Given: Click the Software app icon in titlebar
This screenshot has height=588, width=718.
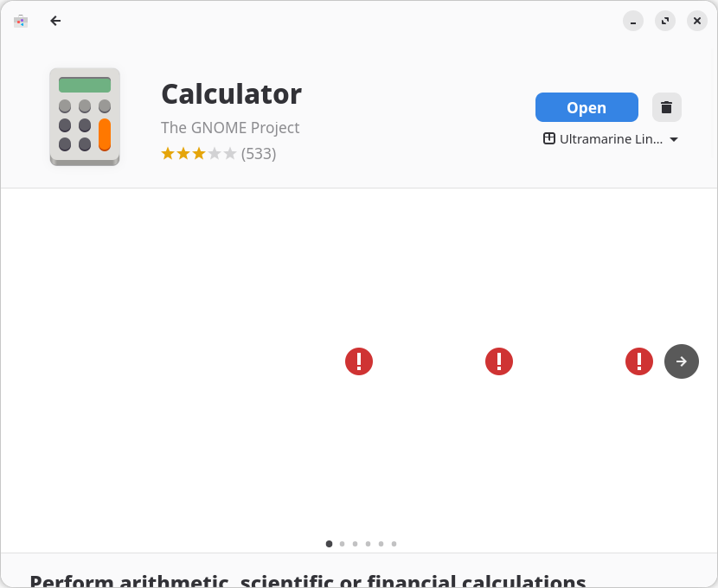Looking at the screenshot, I should point(21,21).
